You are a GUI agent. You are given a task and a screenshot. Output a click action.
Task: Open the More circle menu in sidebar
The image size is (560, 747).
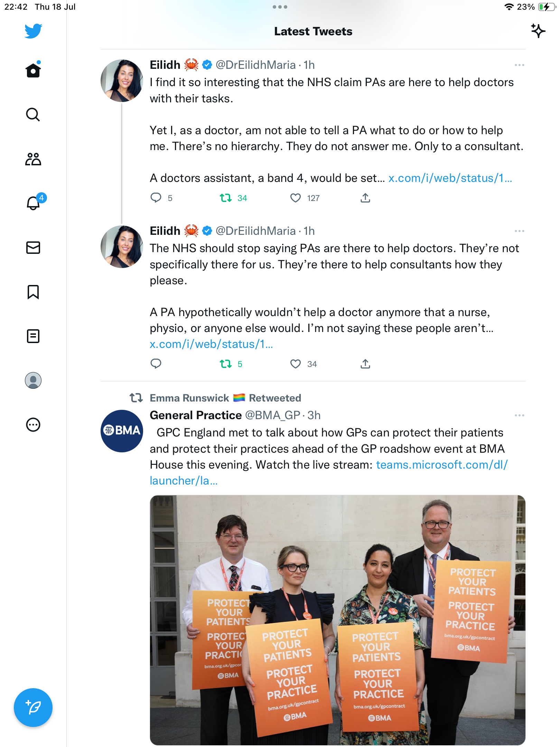pyautogui.click(x=33, y=425)
